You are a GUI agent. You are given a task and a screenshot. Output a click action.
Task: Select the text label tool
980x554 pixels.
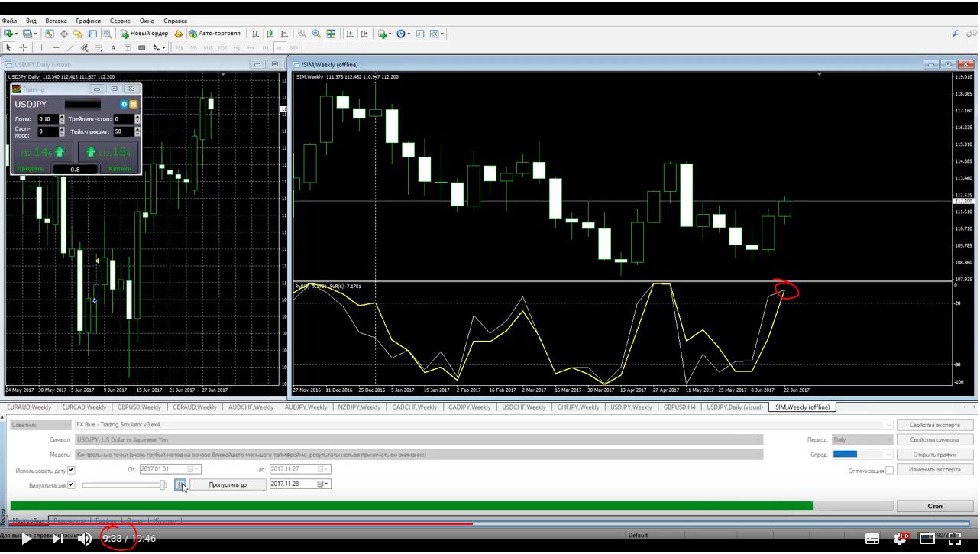(x=128, y=47)
